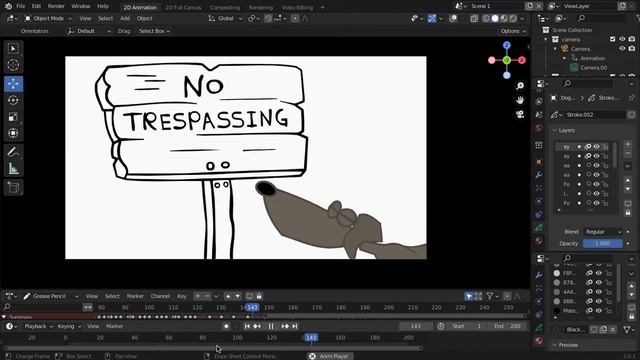Toggle visibility of the first ey layer
The width and height of the screenshot is (640, 360).
pyautogui.click(x=596, y=147)
